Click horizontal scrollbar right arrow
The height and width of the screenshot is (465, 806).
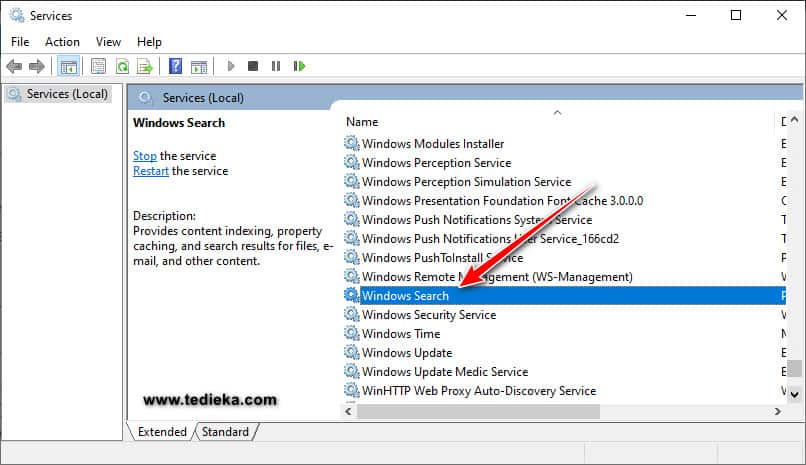click(x=778, y=412)
